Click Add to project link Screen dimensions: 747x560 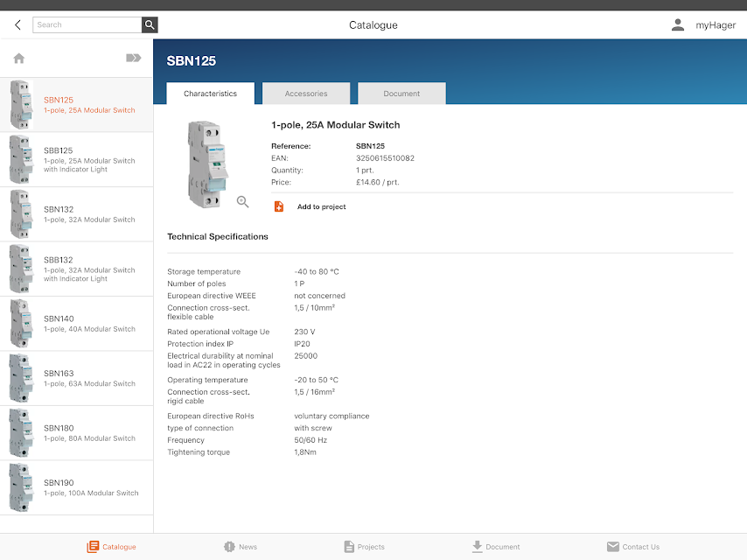pyautogui.click(x=322, y=206)
